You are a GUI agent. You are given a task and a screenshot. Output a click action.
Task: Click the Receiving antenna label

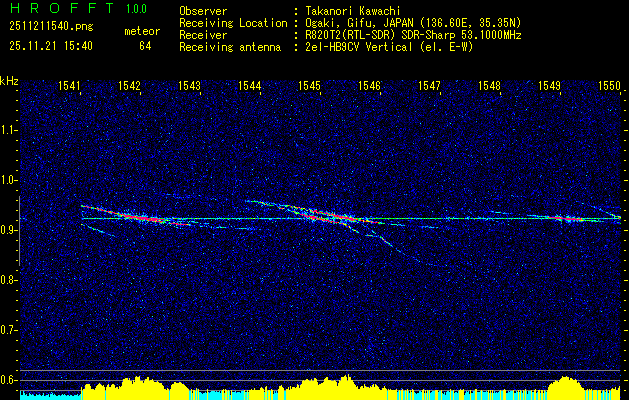[x=230, y=47]
